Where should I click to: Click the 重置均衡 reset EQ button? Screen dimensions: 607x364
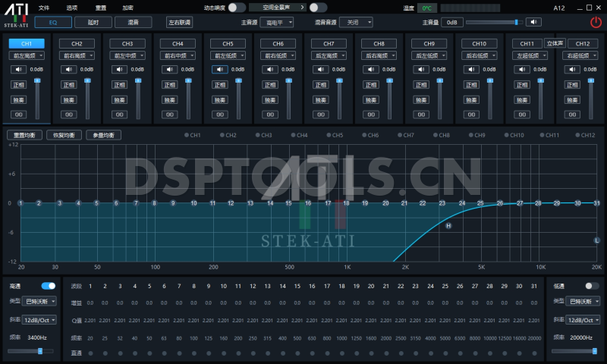click(25, 135)
